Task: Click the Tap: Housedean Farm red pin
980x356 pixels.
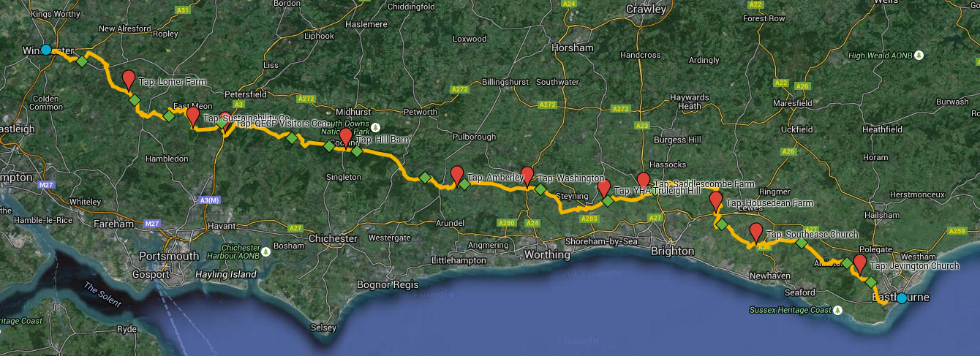Action: [715, 200]
